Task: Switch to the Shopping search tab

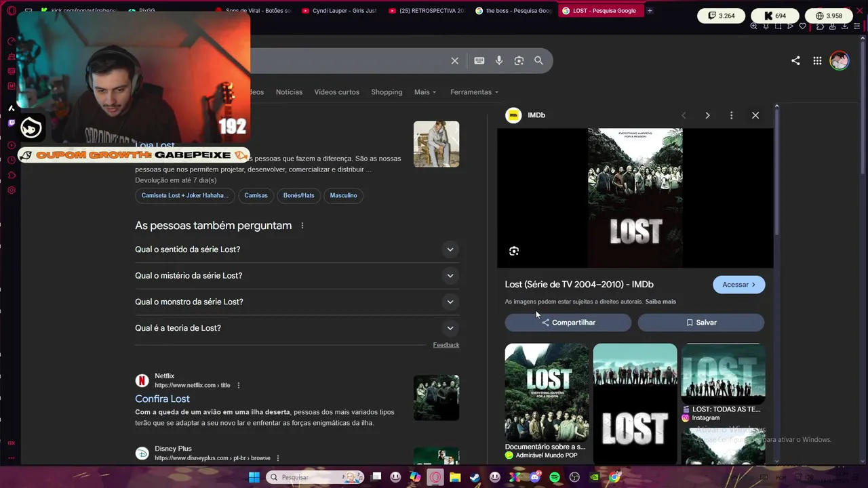Action: point(387,92)
